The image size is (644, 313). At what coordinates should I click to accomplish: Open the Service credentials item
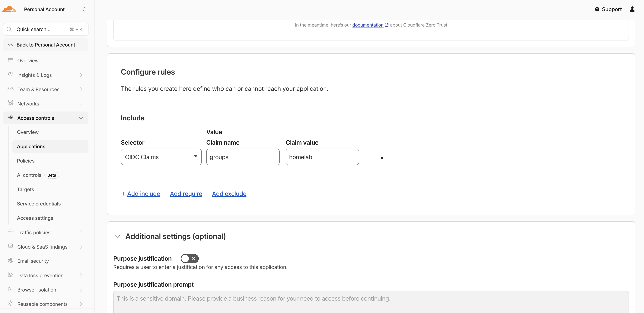coord(50,204)
